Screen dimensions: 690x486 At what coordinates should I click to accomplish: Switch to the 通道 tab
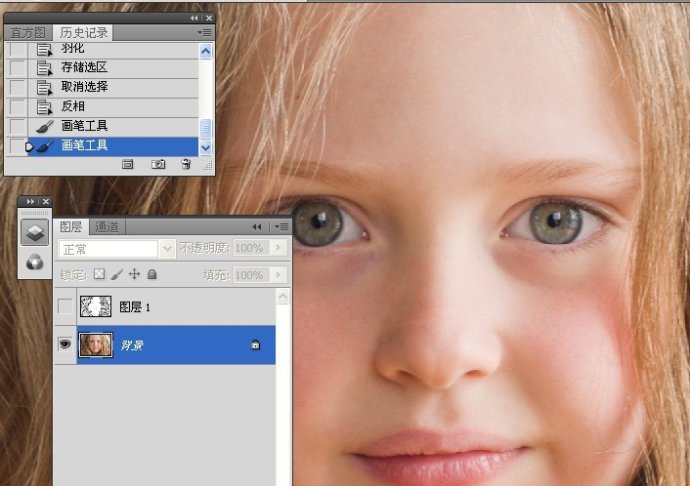point(107,226)
